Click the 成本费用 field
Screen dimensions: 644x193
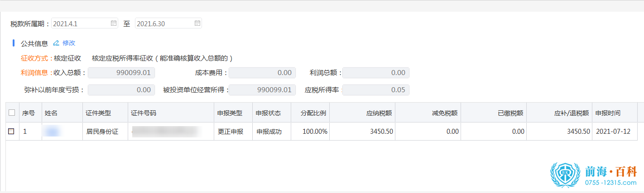pyautogui.click(x=262, y=73)
